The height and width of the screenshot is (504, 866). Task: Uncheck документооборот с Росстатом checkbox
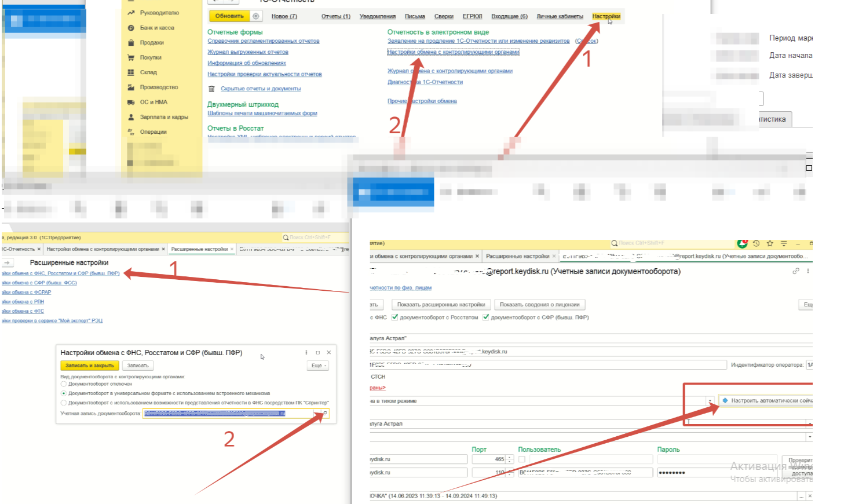pyautogui.click(x=395, y=317)
